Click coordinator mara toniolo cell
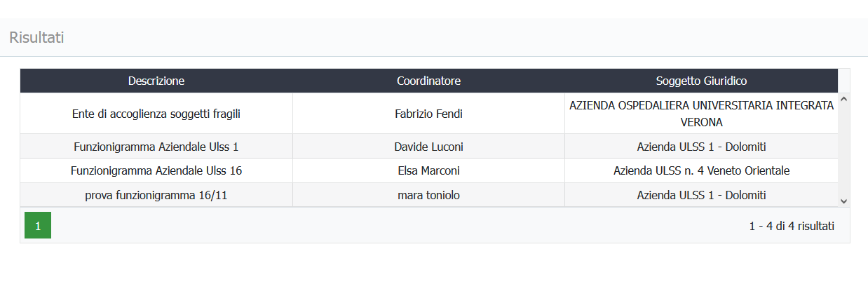Image resolution: width=868 pixels, height=289 pixels. [428, 195]
